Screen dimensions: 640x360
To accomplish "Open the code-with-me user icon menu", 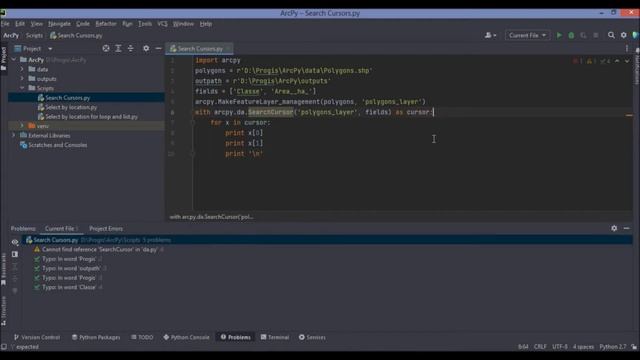I will click(490, 36).
